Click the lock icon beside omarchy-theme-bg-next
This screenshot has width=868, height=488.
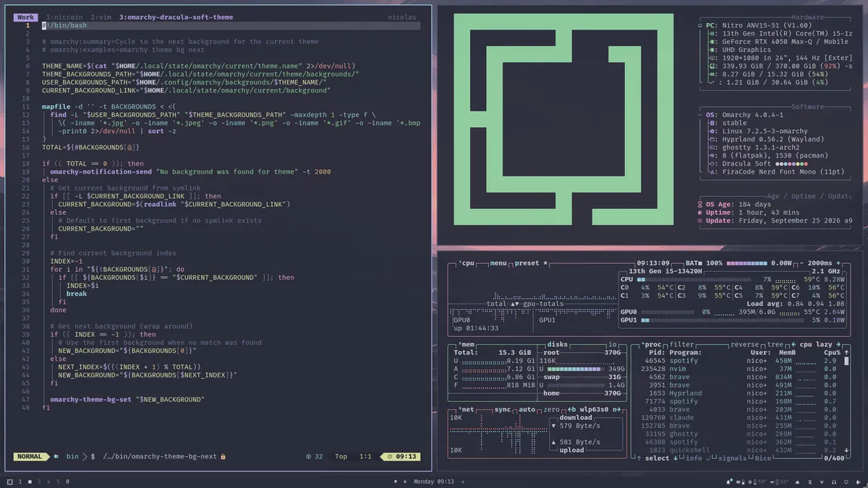(223, 456)
